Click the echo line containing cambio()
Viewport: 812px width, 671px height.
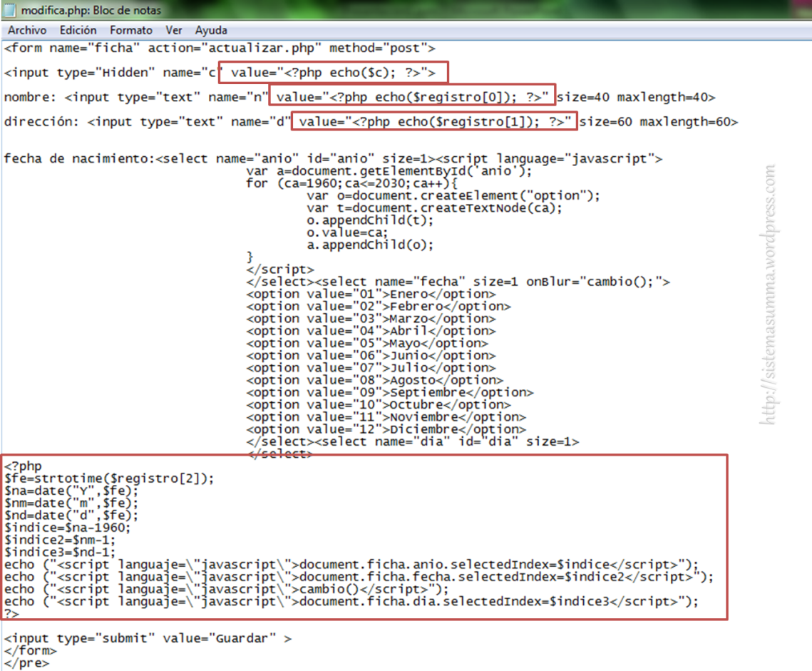pos(226,589)
